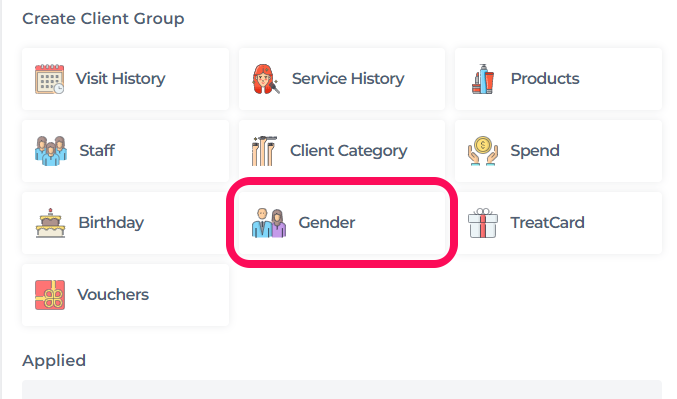Open the TreatCard filter label
677x399 pixels.
click(547, 223)
